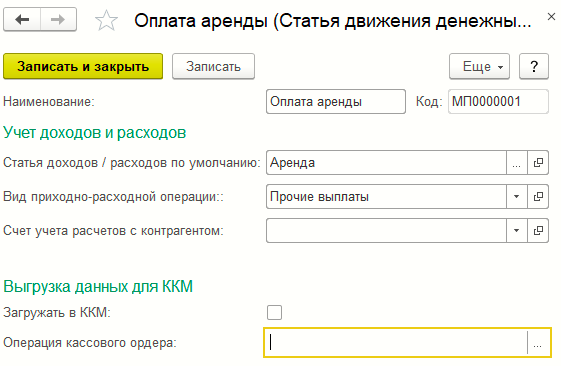
Task: Go back with the left arrow button
Action: point(22,19)
